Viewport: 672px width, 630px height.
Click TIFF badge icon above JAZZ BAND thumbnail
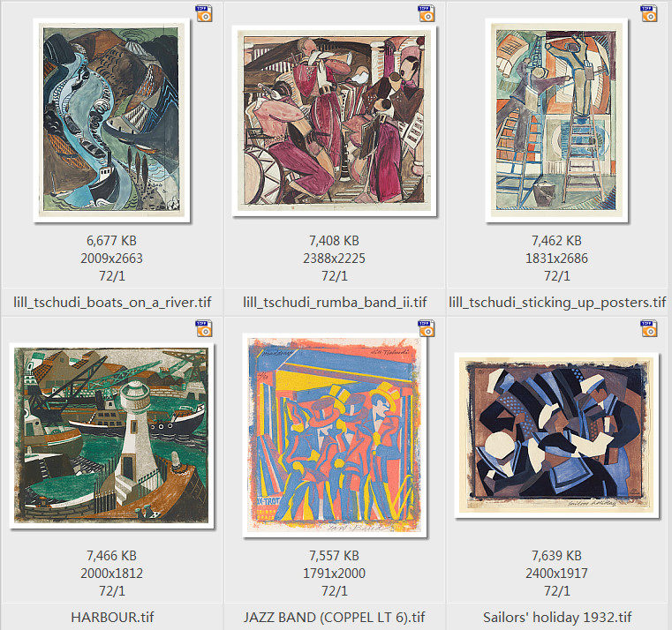pos(427,328)
